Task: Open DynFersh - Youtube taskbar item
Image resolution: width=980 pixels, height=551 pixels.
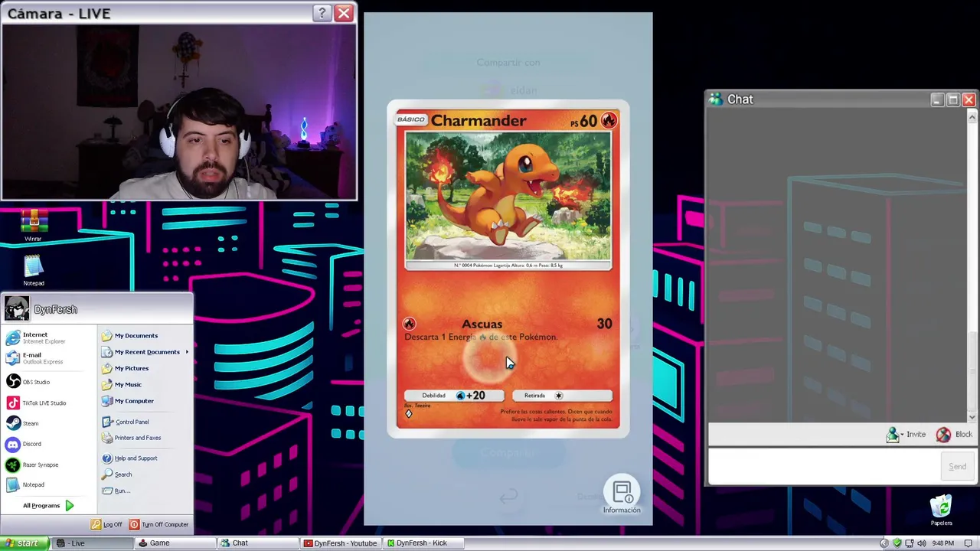Action: (341, 543)
